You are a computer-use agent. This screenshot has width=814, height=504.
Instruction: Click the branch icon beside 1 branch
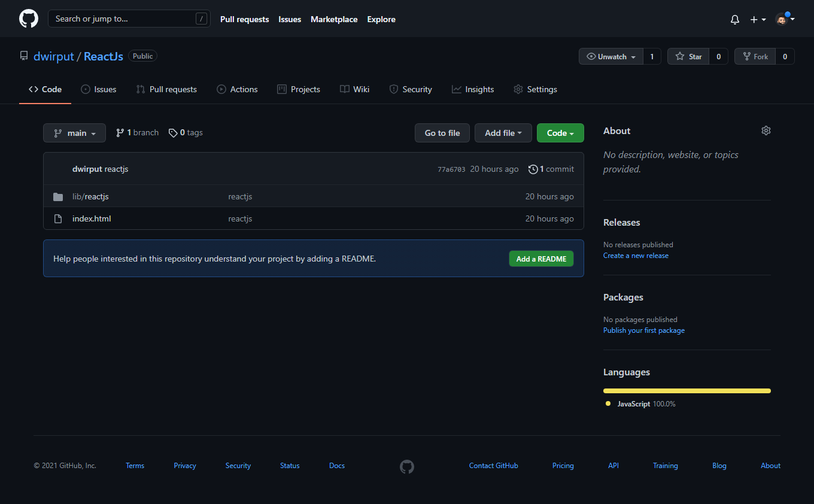tap(120, 133)
